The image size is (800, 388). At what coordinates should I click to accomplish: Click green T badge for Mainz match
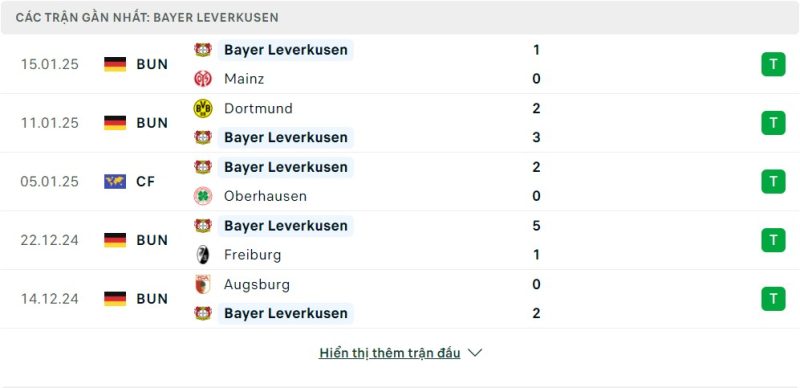coord(773,64)
